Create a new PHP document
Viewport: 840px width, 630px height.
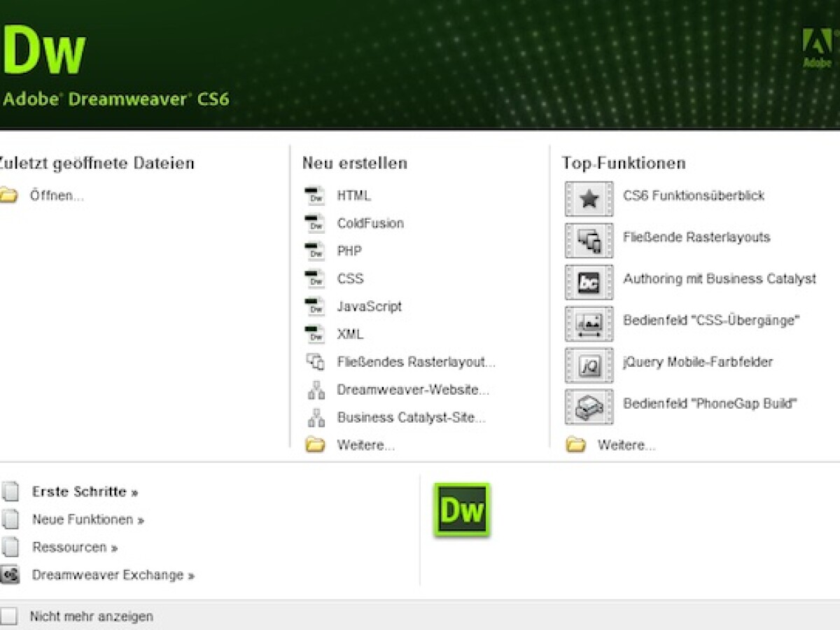[x=349, y=251]
